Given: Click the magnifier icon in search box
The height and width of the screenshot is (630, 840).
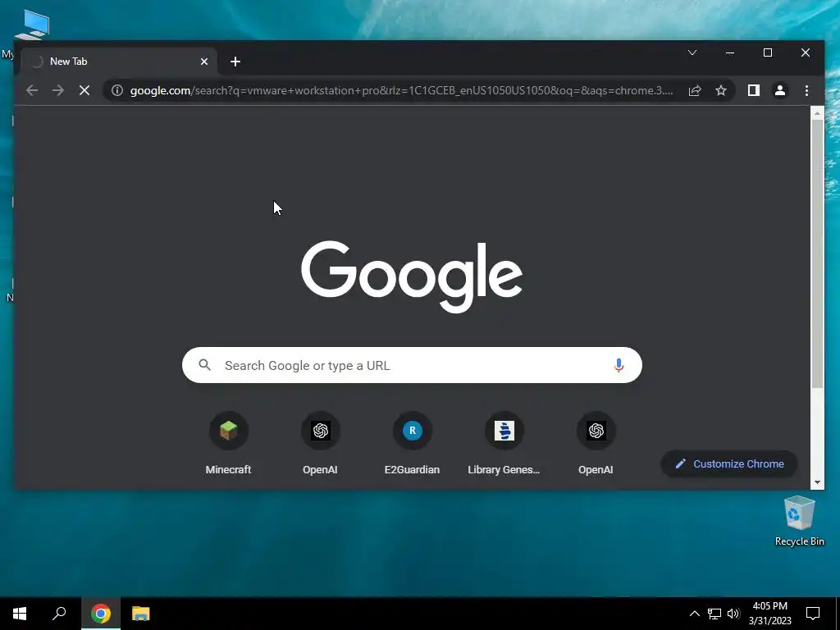Looking at the screenshot, I should pyautogui.click(x=204, y=365).
